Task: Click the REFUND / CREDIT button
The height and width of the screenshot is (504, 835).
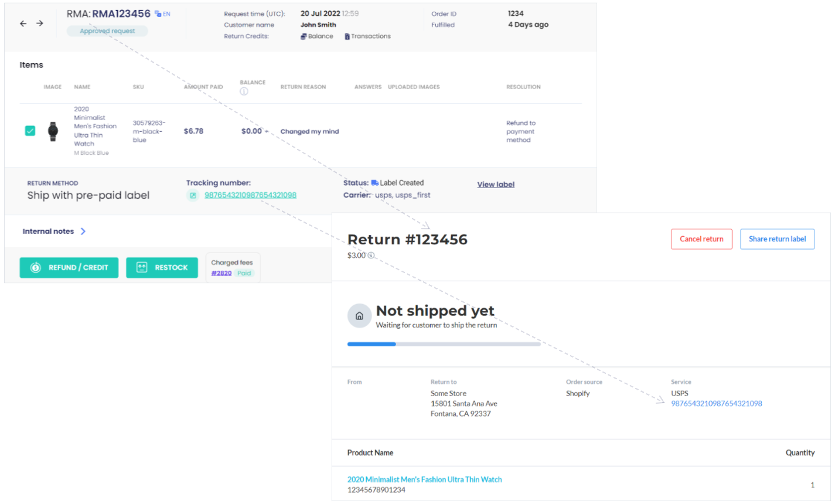Action: tap(69, 267)
